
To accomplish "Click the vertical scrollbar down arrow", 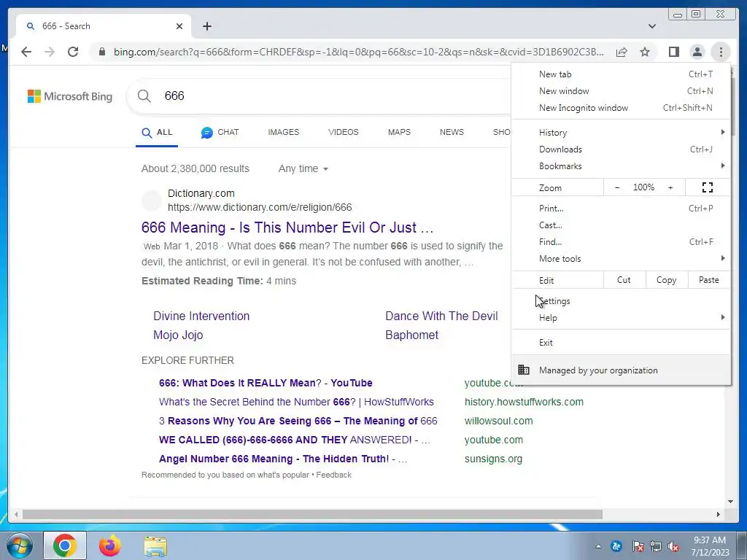I will (730, 502).
